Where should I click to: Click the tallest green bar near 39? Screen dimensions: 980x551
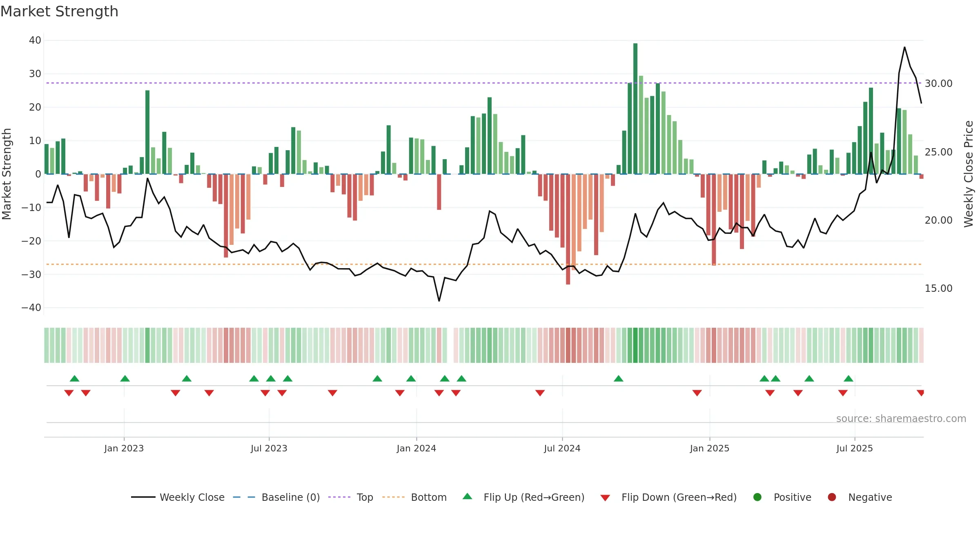click(x=635, y=109)
